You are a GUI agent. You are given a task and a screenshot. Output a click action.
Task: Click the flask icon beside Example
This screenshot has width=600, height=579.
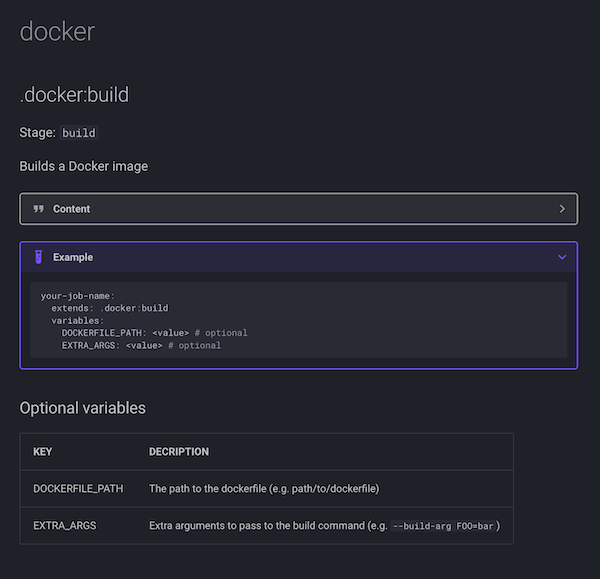(38, 257)
